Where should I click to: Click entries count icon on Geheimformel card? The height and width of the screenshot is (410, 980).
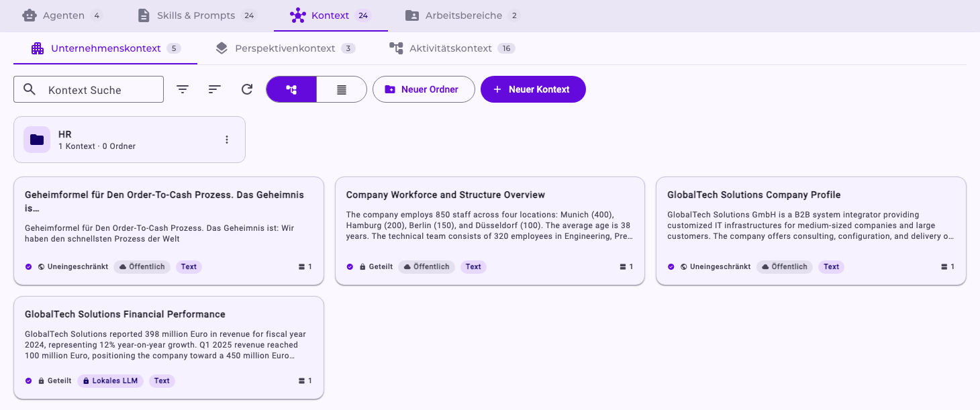301,266
